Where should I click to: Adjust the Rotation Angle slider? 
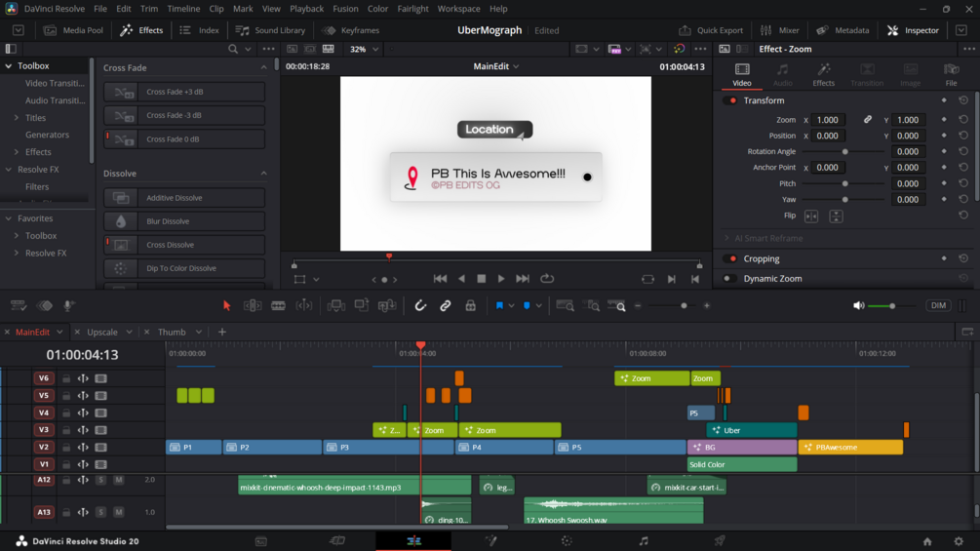coord(844,152)
